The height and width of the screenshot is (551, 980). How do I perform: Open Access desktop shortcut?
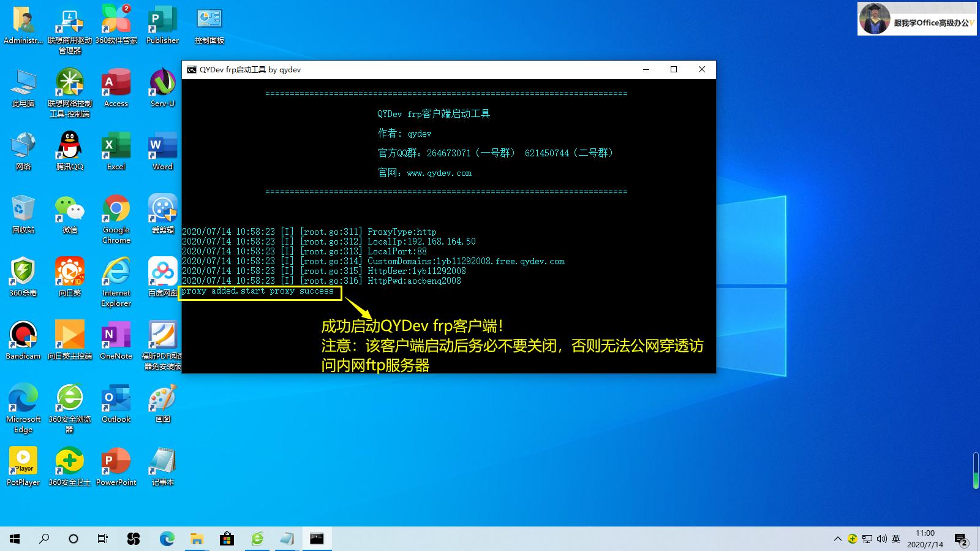click(x=116, y=88)
